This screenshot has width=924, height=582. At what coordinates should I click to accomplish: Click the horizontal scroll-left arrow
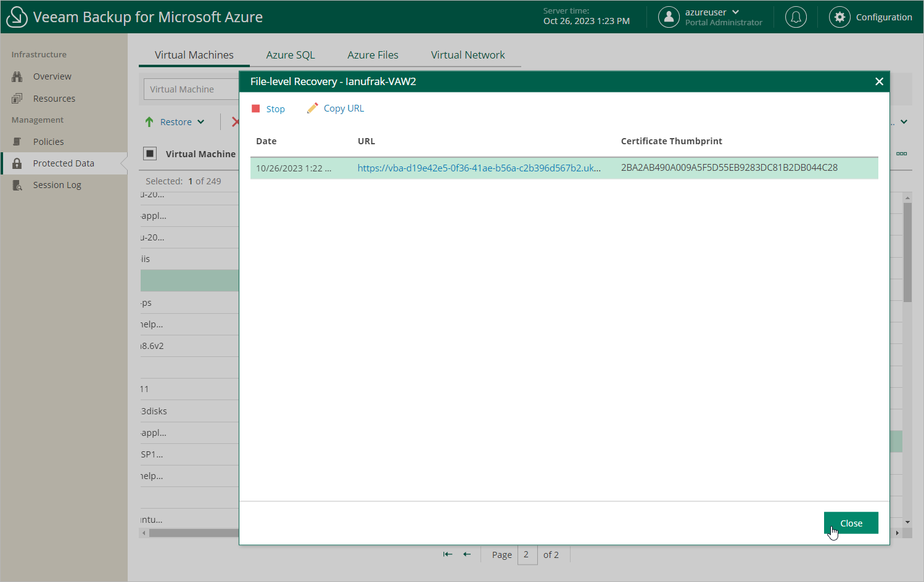(x=144, y=533)
